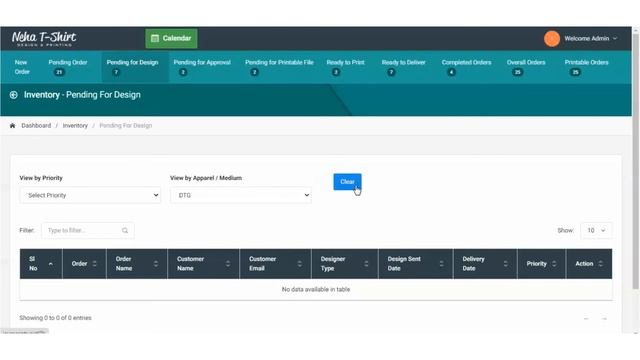Screen dimensions: 640x360
Task: Open the Apparel / Medium DTG dropdown
Action: pyautogui.click(x=241, y=196)
